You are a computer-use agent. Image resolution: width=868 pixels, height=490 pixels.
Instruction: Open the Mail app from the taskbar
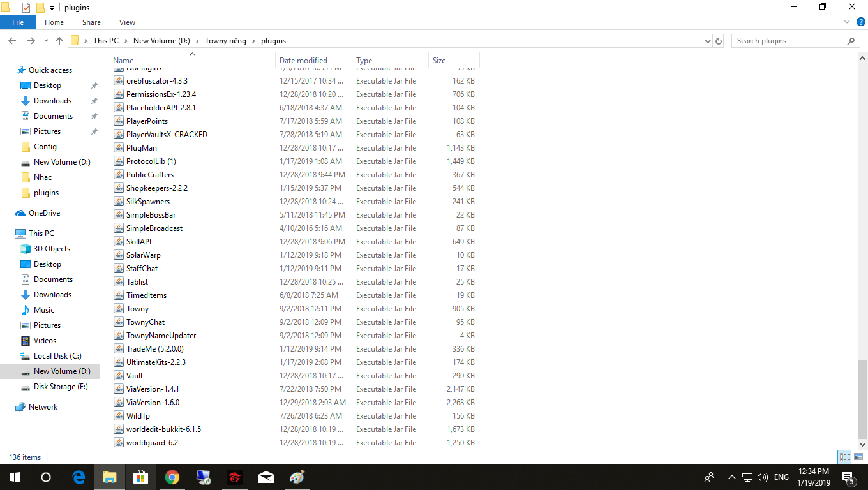[x=266, y=477]
